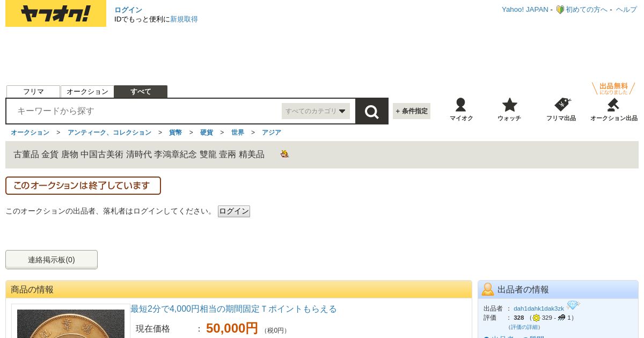Open the 初めての方へ link
The height and width of the screenshot is (338, 644).
point(587,10)
